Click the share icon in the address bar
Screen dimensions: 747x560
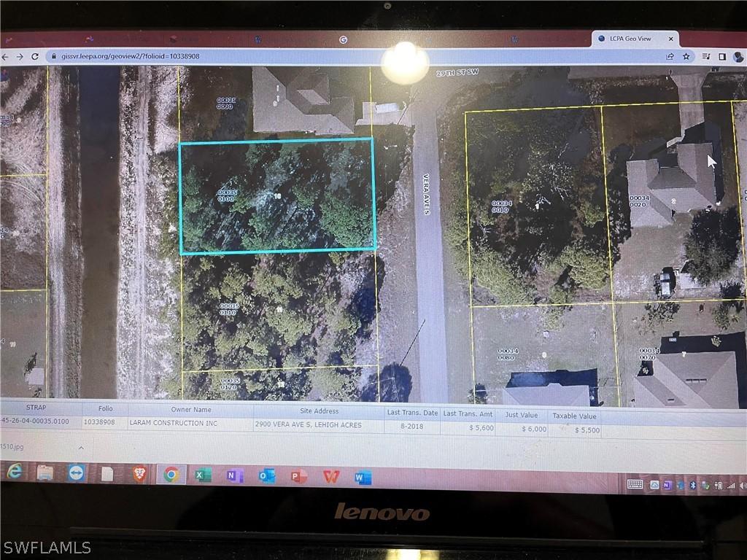[669, 57]
